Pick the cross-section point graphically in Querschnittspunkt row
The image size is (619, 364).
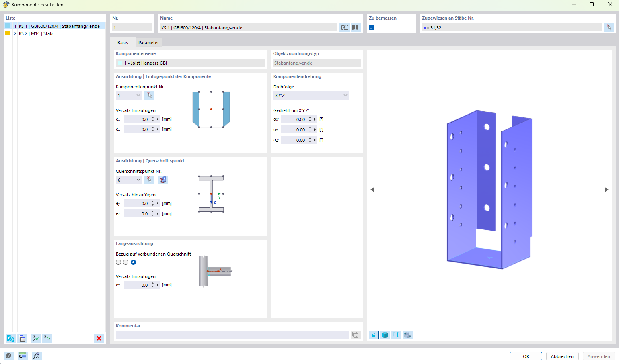[149, 180]
